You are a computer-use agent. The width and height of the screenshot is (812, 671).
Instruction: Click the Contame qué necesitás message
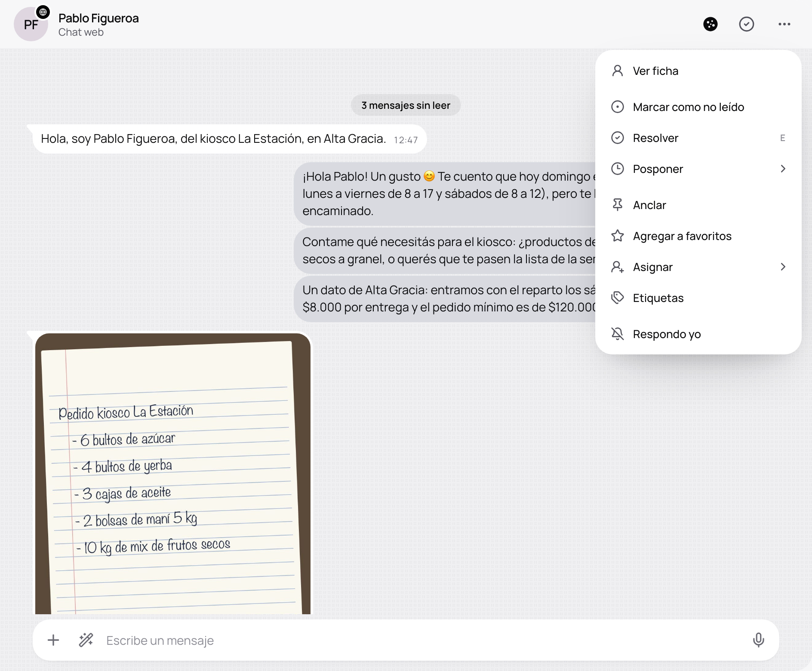pyautogui.click(x=445, y=250)
